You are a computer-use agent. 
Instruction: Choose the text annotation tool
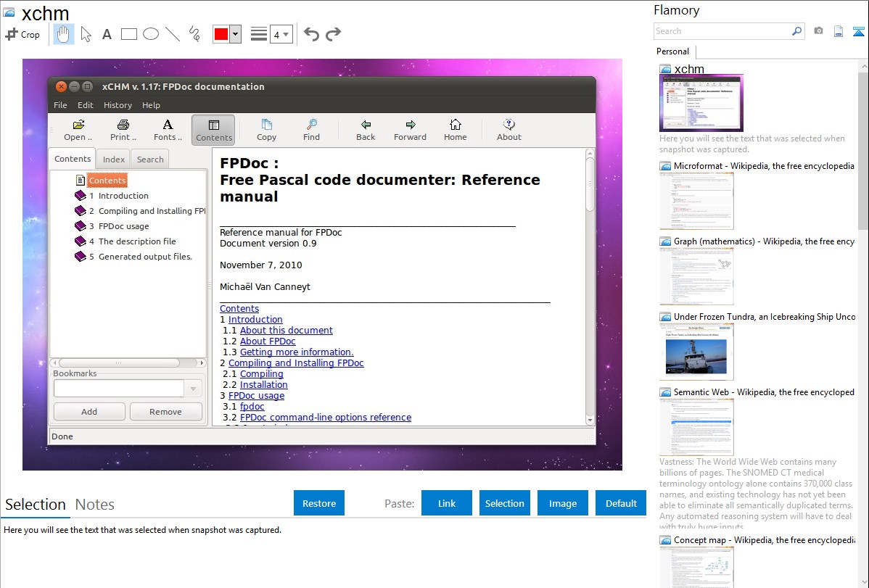[x=107, y=34]
